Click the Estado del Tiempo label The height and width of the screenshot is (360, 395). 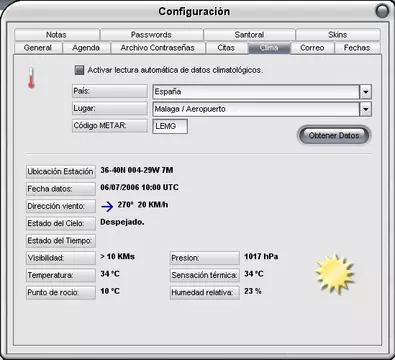pos(61,241)
